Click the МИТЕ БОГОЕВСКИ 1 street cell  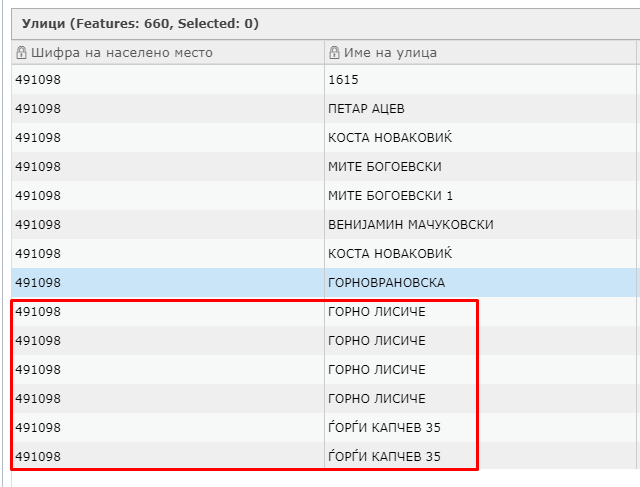pyautogui.click(x=390, y=196)
